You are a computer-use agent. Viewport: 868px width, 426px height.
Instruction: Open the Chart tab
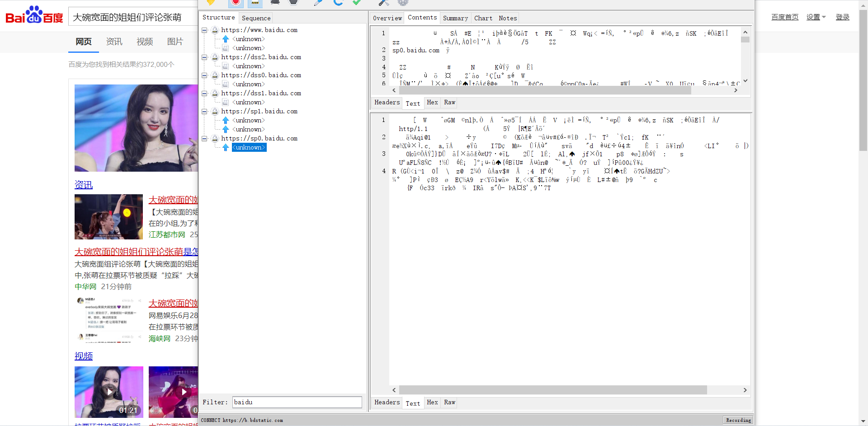click(483, 18)
